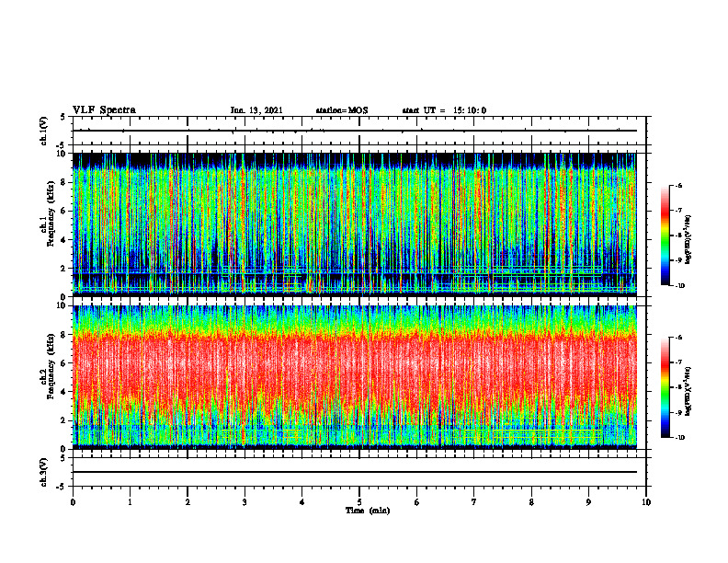Screen dimensions: 728x563
Task: Click the time-axis tick label "2"
Action: [188, 502]
